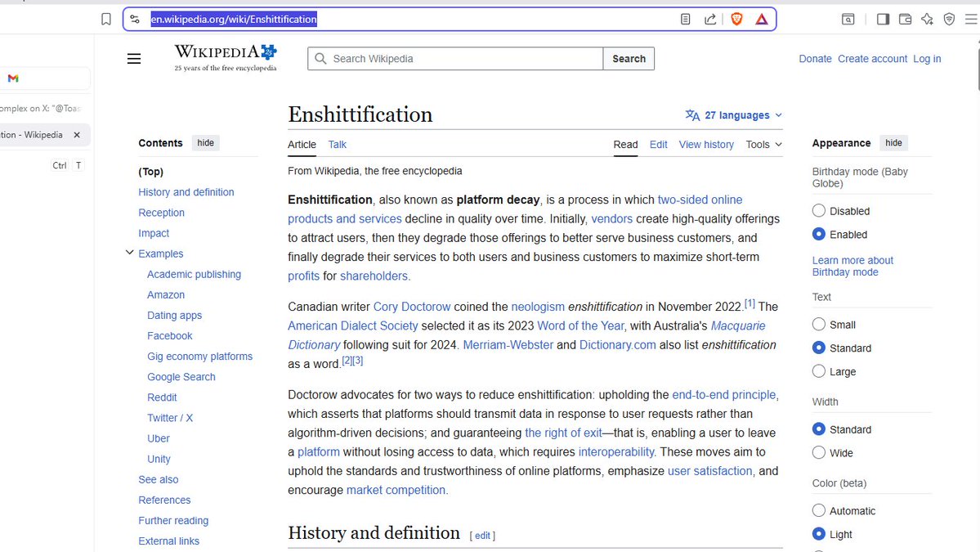The image size is (980, 552).
Task: Open Leo AI sparkle icon
Action: [927, 20]
